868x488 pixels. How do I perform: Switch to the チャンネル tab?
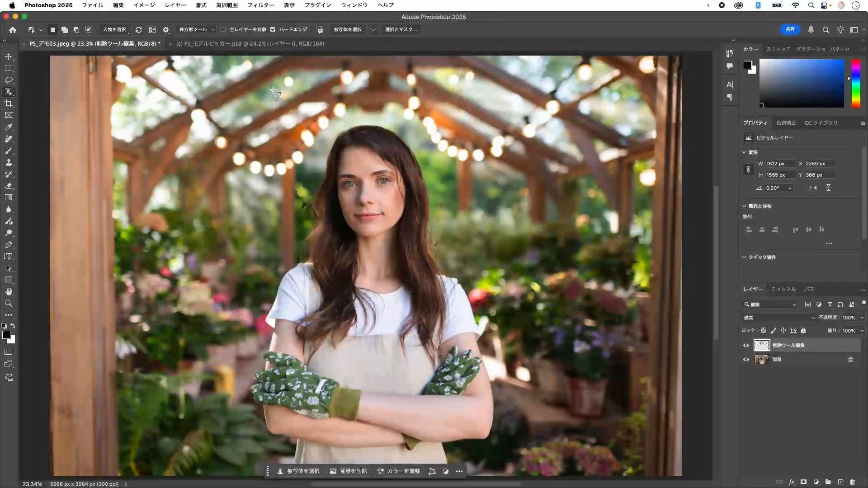click(x=783, y=289)
